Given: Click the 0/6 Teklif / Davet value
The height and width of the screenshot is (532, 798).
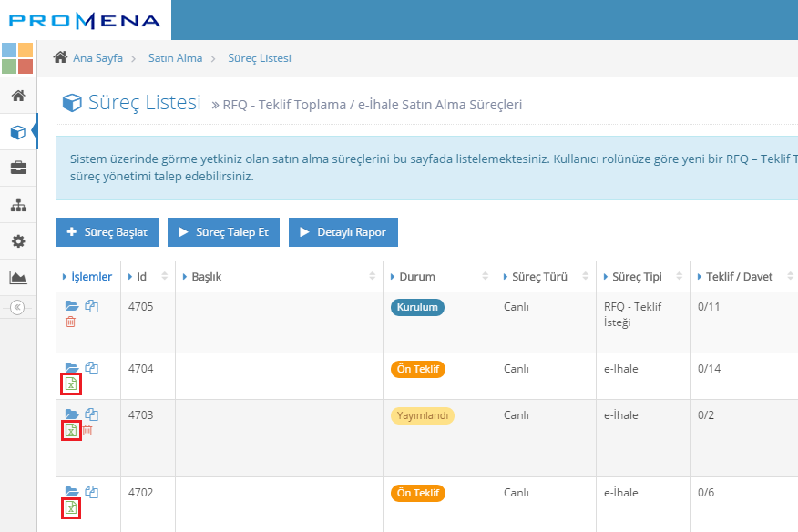Looking at the screenshot, I should (x=706, y=492).
